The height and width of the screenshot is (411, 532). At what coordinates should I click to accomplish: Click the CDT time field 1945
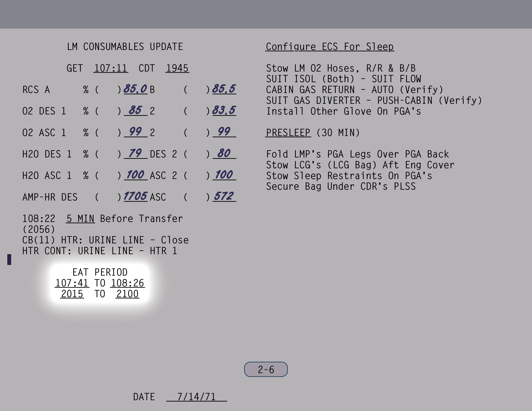click(x=177, y=68)
